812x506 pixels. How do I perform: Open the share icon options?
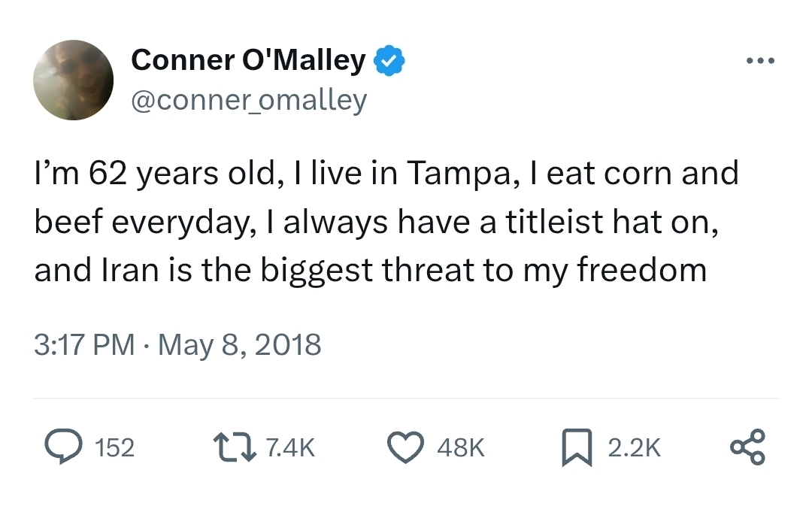click(x=747, y=447)
